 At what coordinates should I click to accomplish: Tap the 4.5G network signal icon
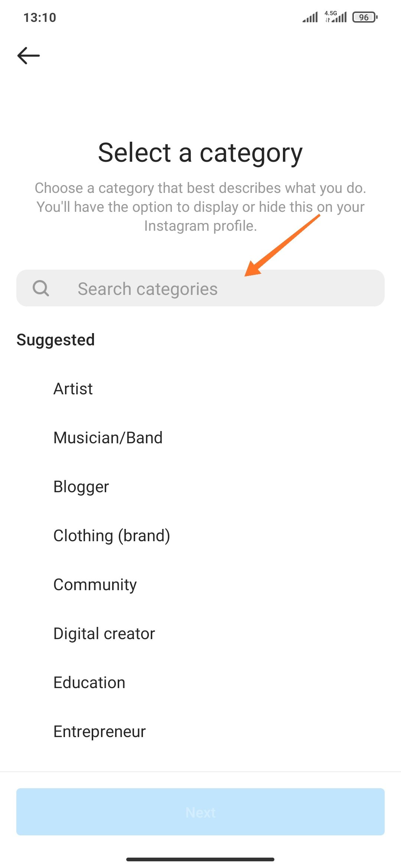[x=336, y=17]
